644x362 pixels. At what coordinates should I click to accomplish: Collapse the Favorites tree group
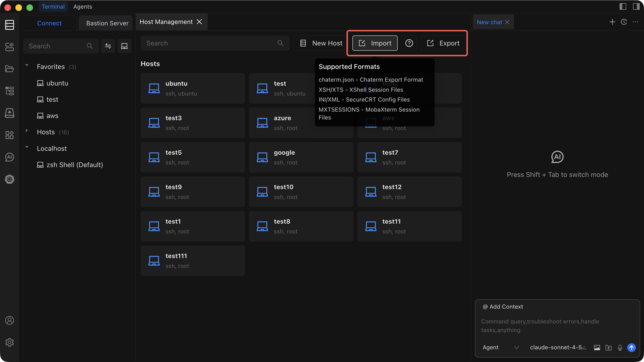(27, 65)
